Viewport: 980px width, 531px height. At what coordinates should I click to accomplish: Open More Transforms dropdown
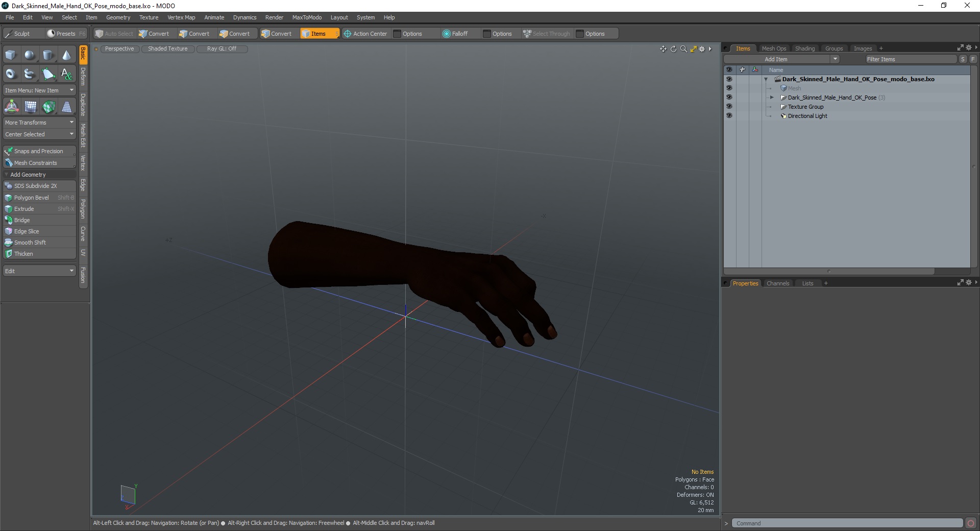[x=39, y=123]
